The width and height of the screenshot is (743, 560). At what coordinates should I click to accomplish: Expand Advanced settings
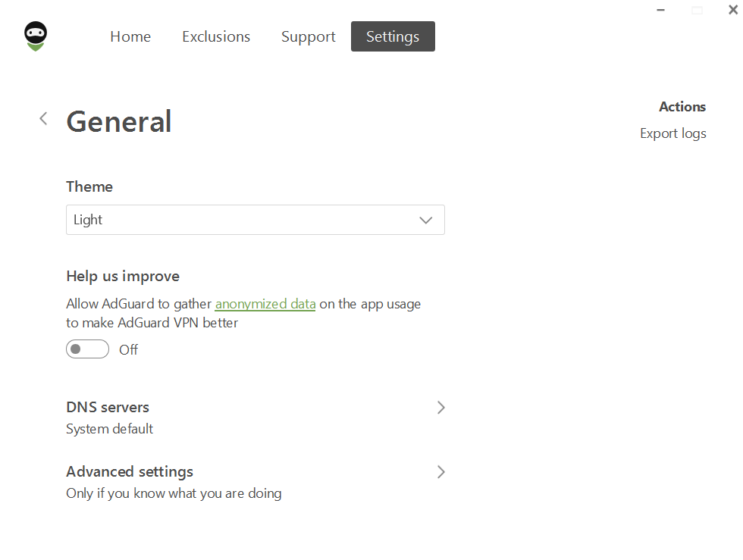point(256,482)
